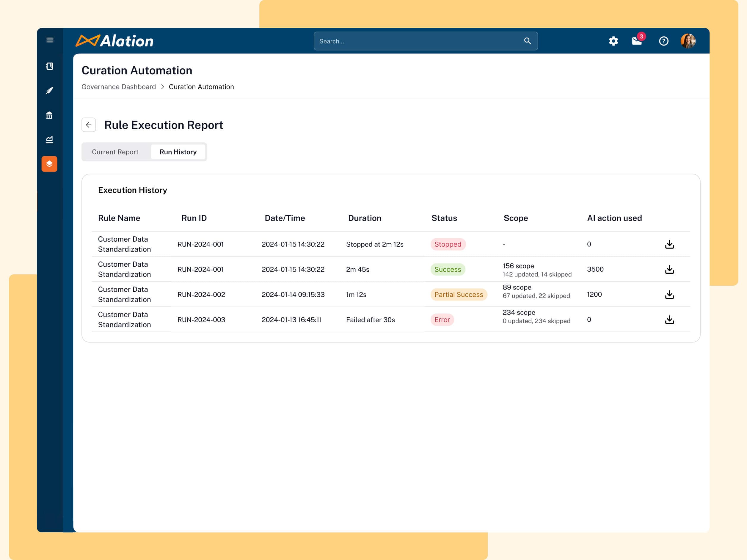Select the analytics chart icon in sidebar
The image size is (747, 560).
50,139
